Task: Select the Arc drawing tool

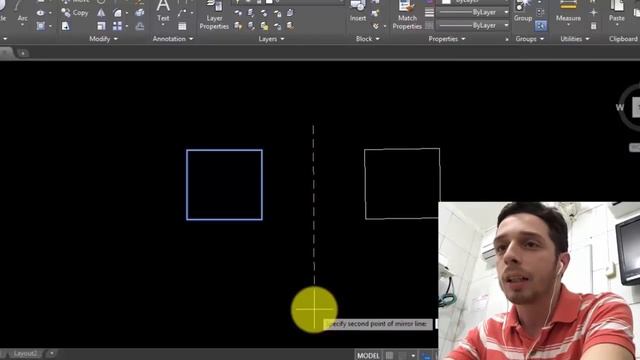Action: point(22,12)
